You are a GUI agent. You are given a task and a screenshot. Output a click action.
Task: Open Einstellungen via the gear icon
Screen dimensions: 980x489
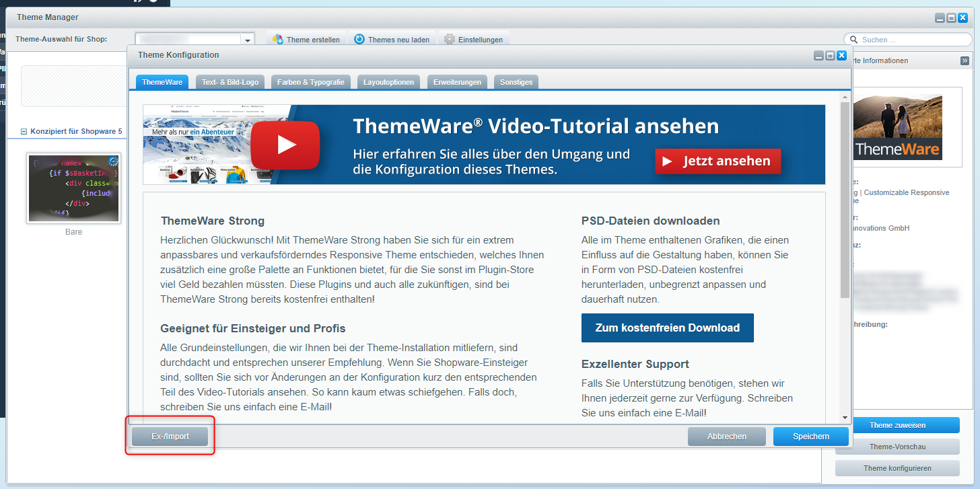tap(448, 40)
